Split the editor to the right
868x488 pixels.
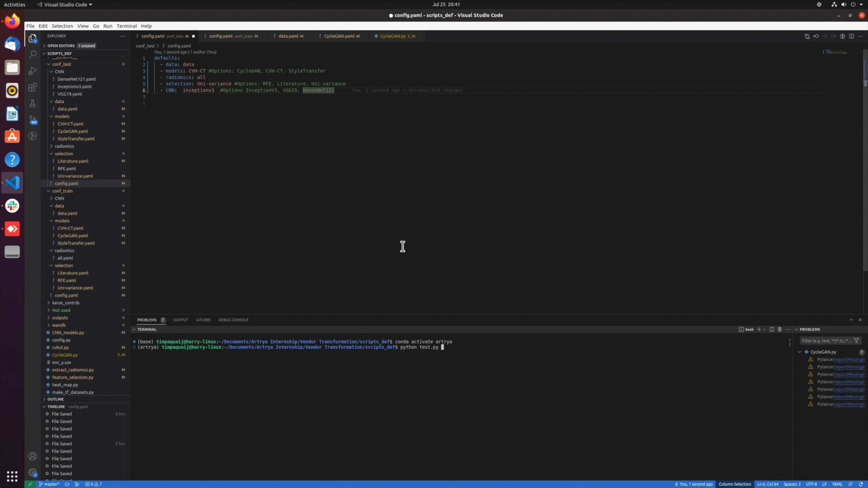tap(852, 36)
